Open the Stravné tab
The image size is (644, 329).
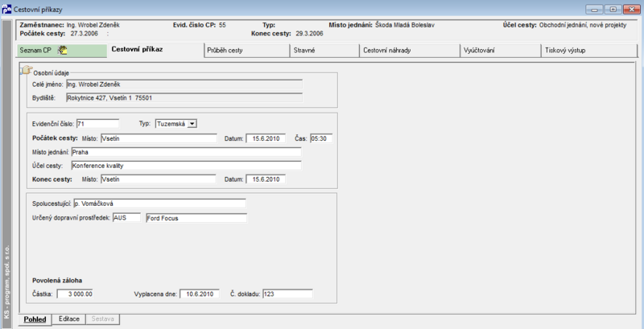point(324,51)
